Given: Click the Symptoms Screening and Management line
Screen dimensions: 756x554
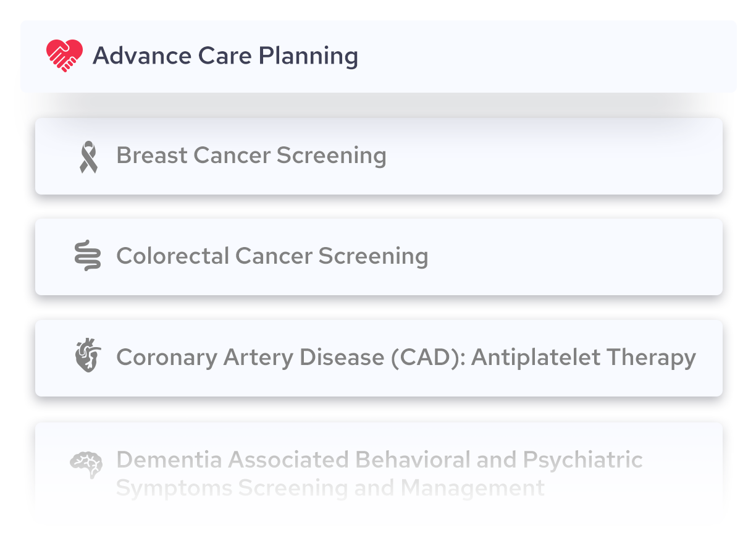Looking at the screenshot, I should 330,488.
